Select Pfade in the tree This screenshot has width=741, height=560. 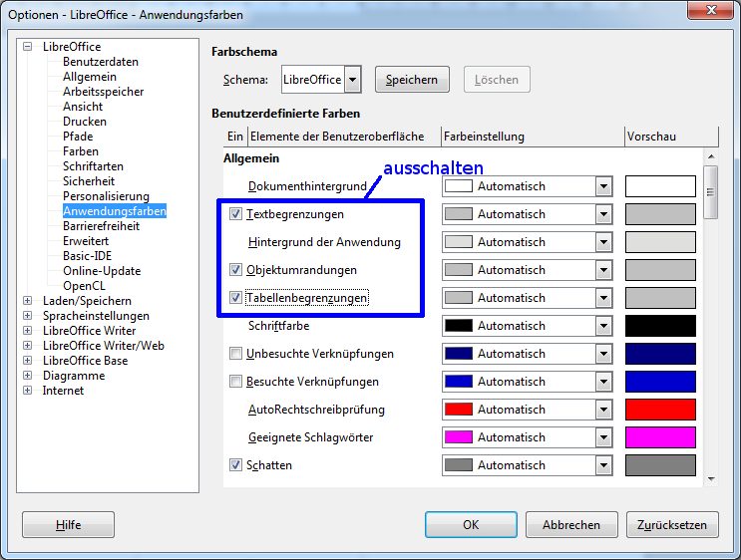78,136
